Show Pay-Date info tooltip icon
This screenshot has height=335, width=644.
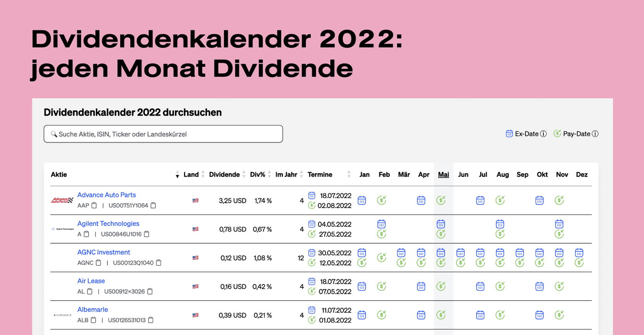coord(595,134)
